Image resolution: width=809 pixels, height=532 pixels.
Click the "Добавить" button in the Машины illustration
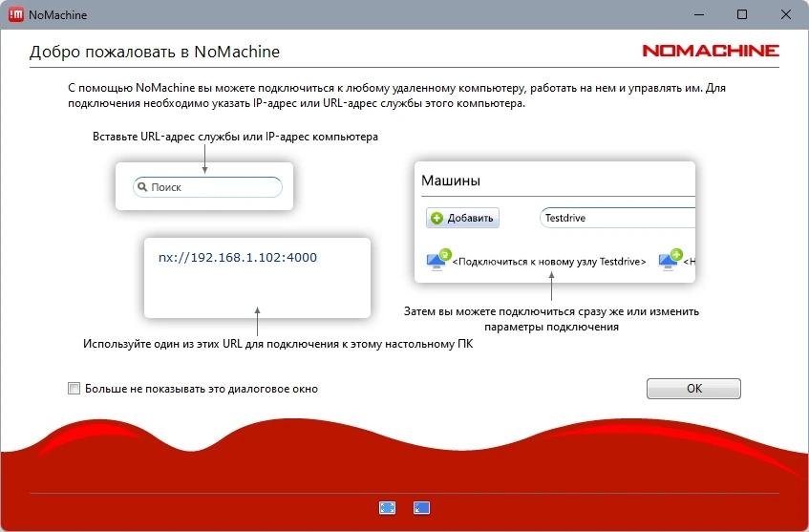[462, 218]
